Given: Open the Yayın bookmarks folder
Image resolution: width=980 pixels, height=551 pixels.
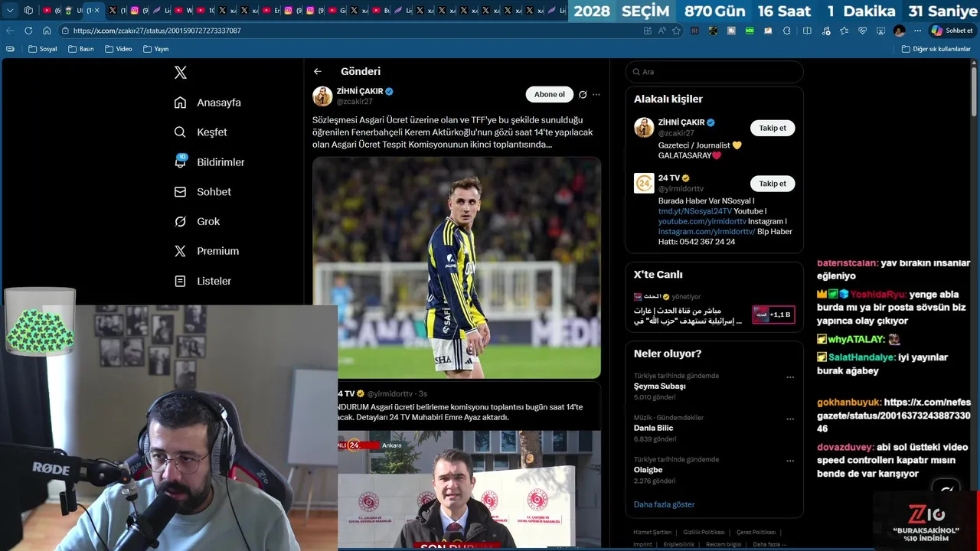Looking at the screenshot, I should [x=155, y=49].
